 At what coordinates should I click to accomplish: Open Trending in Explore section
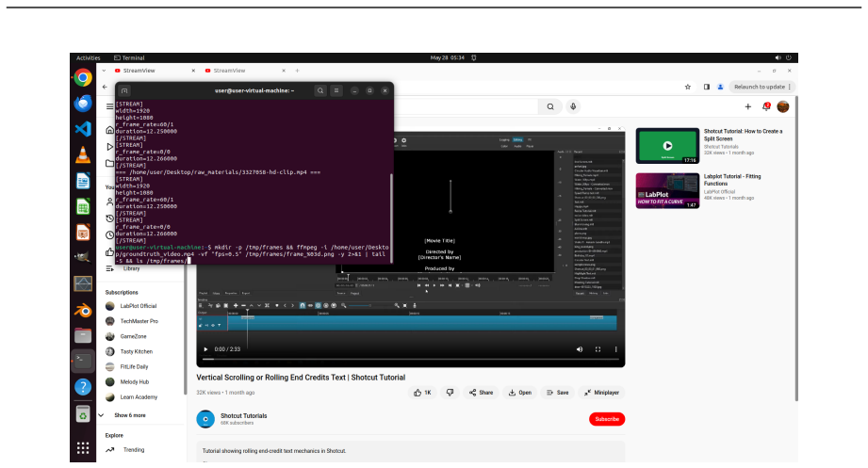133,450
